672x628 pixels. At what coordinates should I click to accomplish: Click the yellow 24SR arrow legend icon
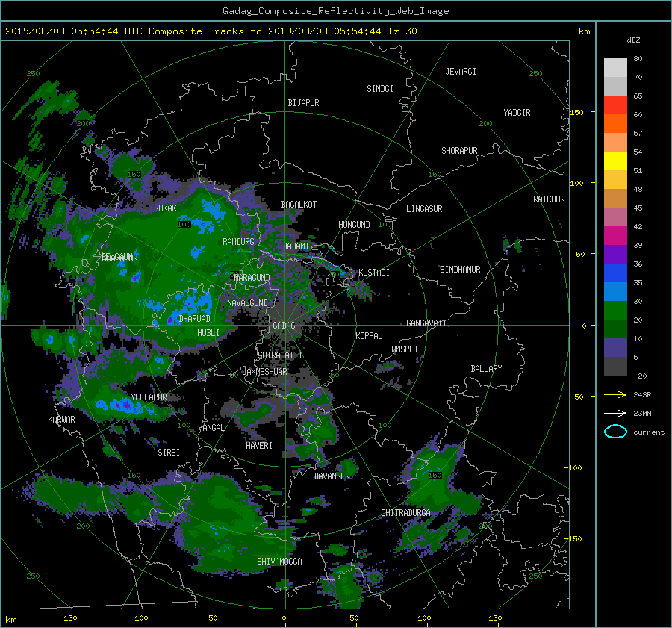(615, 394)
